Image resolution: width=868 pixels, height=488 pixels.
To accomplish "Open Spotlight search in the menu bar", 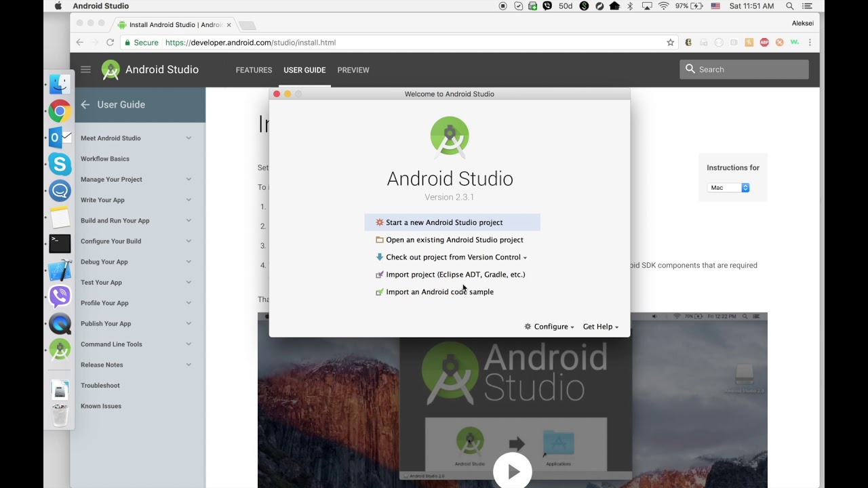I will tap(790, 6).
